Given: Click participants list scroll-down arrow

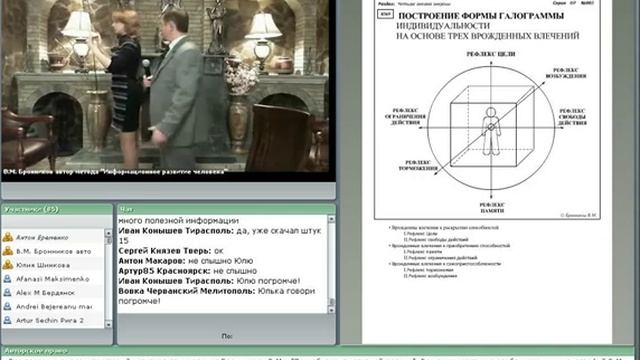Looking at the screenshot, I should pos(108,324).
